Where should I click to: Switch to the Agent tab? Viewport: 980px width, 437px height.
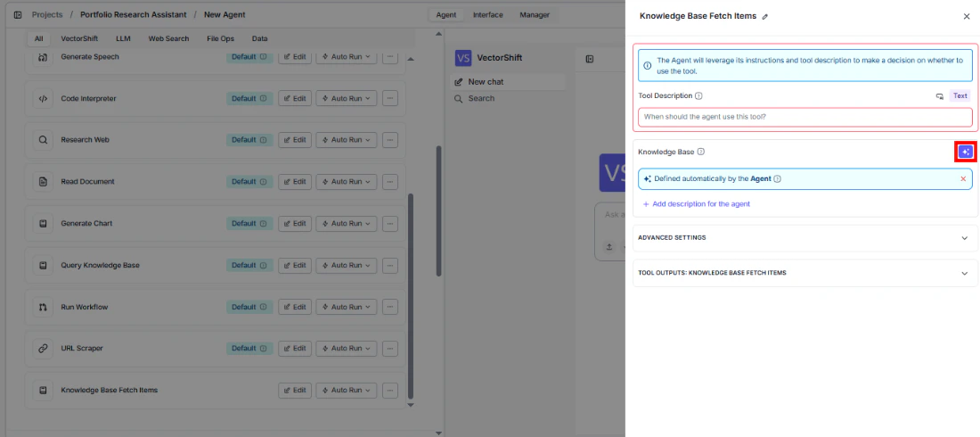pos(446,15)
